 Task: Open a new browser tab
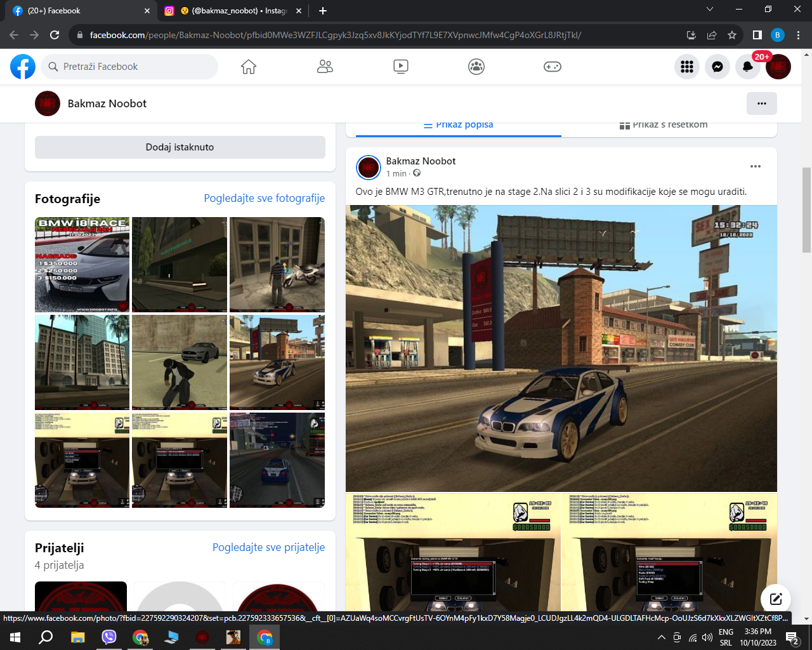pos(323,11)
